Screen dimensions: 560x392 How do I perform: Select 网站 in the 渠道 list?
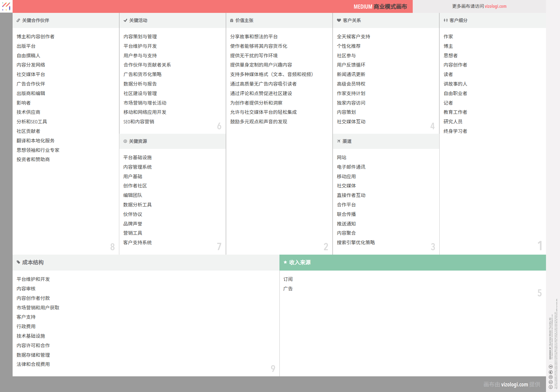coord(342,158)
